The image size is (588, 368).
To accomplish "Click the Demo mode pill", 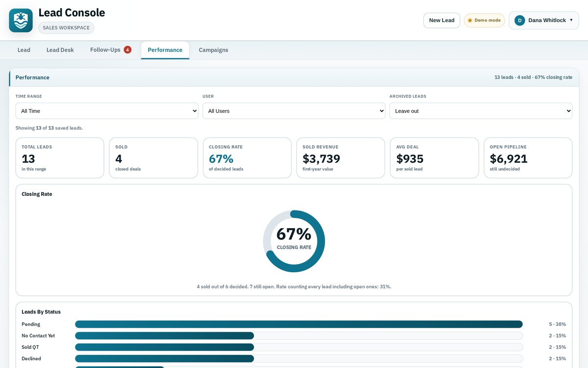I will tap(484, 20).
